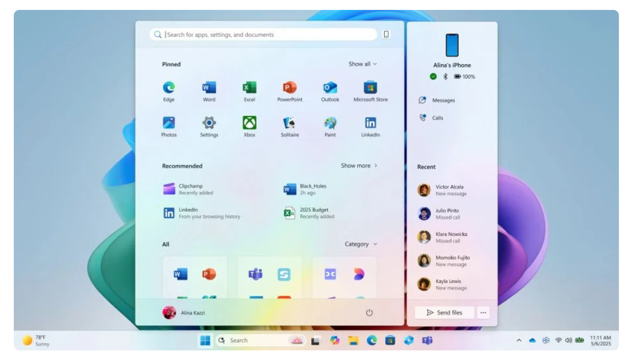
Task: Open the 2025 Budget Excel file
Action: click(x=309, y=213)
